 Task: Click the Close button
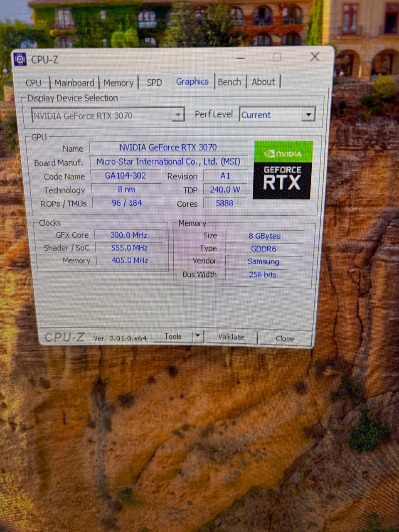click(x=285, y=338)
